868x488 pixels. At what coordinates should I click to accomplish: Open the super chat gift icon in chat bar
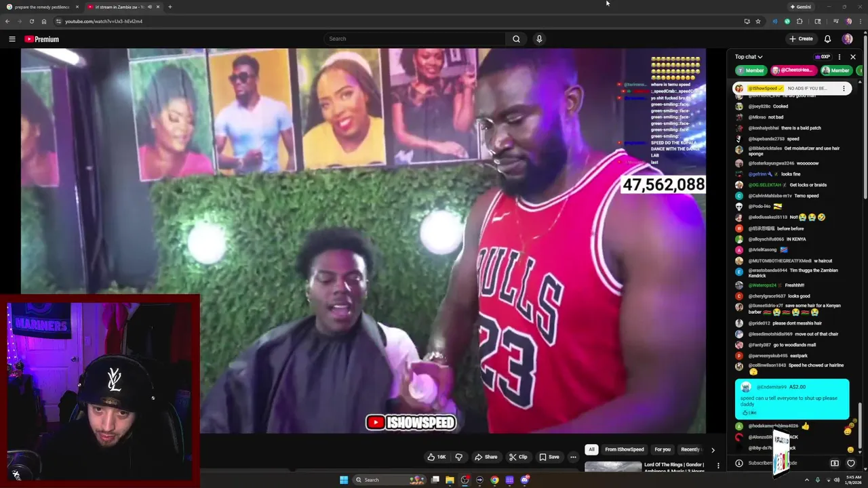(835, 463)
